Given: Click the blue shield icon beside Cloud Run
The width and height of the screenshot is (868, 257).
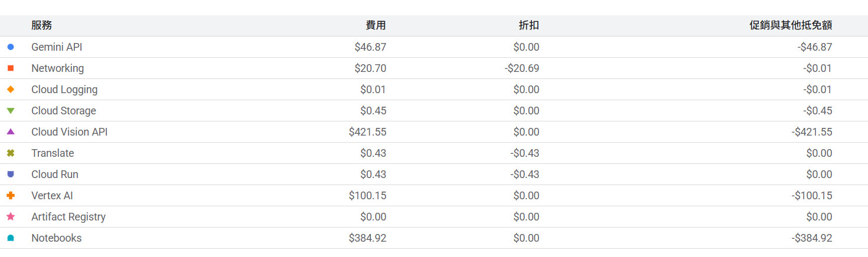Looking at the screenshot, I should tap(11, 174).
